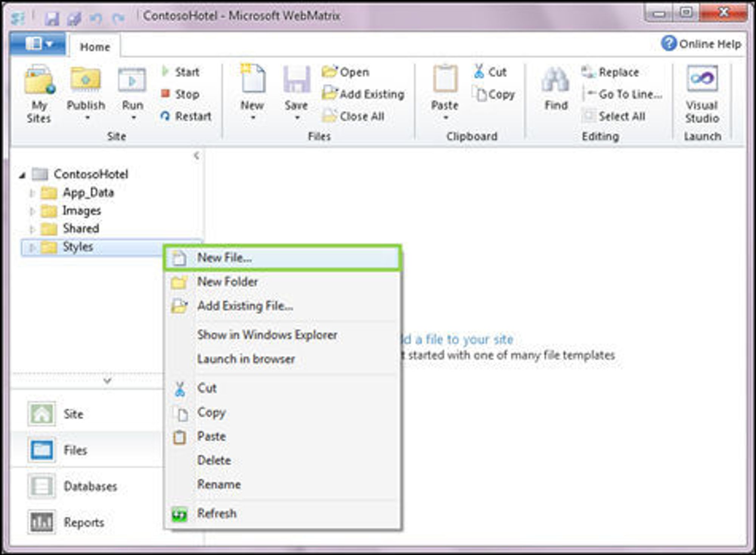
Task: Click Add Existing in the Files group
Action: point(363,94)
